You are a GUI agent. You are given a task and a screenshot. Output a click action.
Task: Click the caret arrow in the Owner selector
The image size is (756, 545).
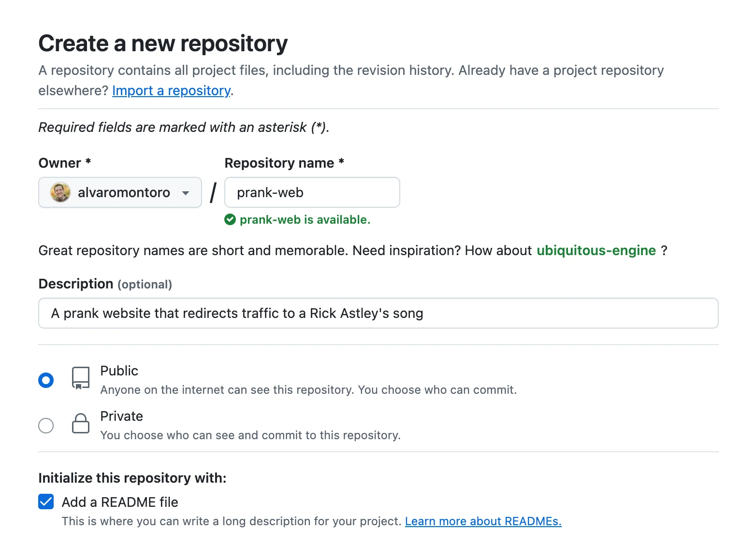[186, 193]
